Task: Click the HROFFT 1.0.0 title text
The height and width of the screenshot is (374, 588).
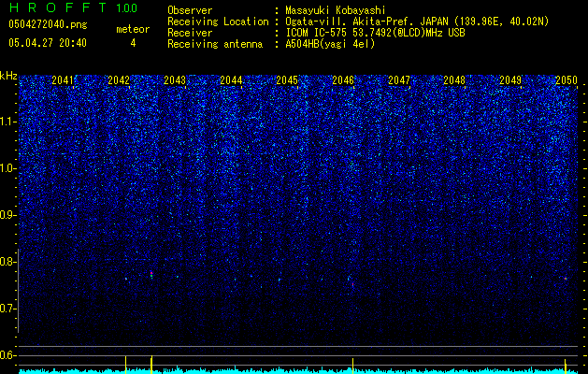Action: pyautogui.click(x=73, y=7)
